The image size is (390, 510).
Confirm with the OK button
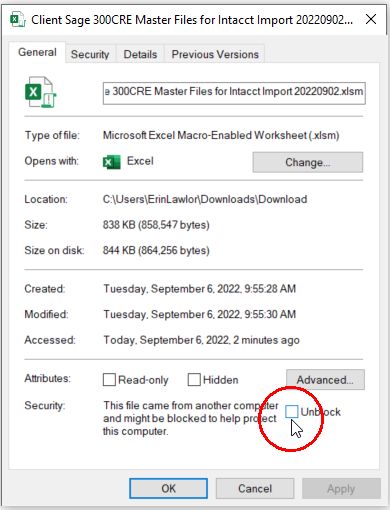point(168,489)
